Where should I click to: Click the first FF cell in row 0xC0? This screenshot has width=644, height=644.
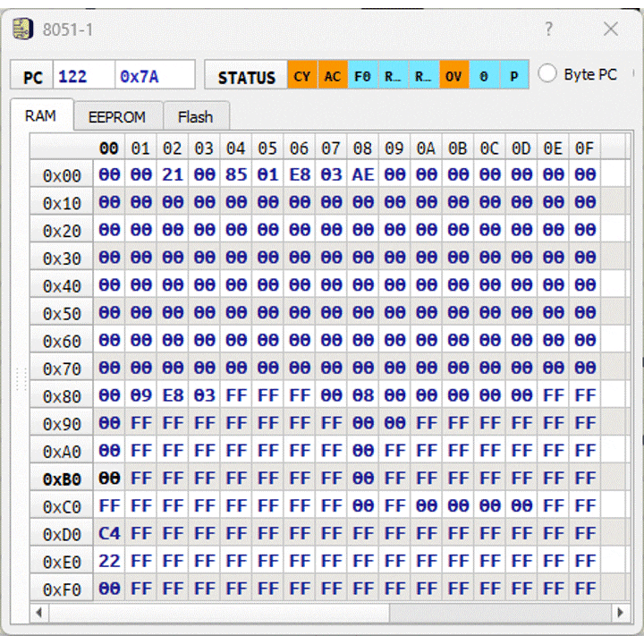tap(109, 506)
